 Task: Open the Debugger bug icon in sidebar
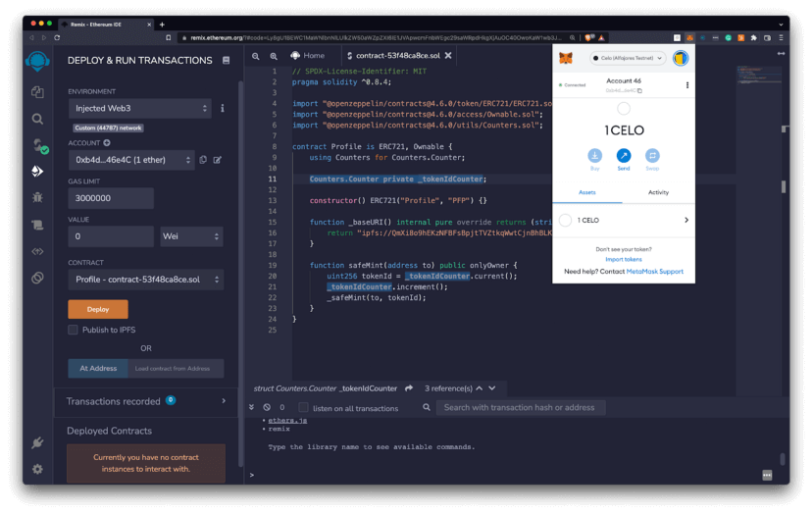(37, 197)
